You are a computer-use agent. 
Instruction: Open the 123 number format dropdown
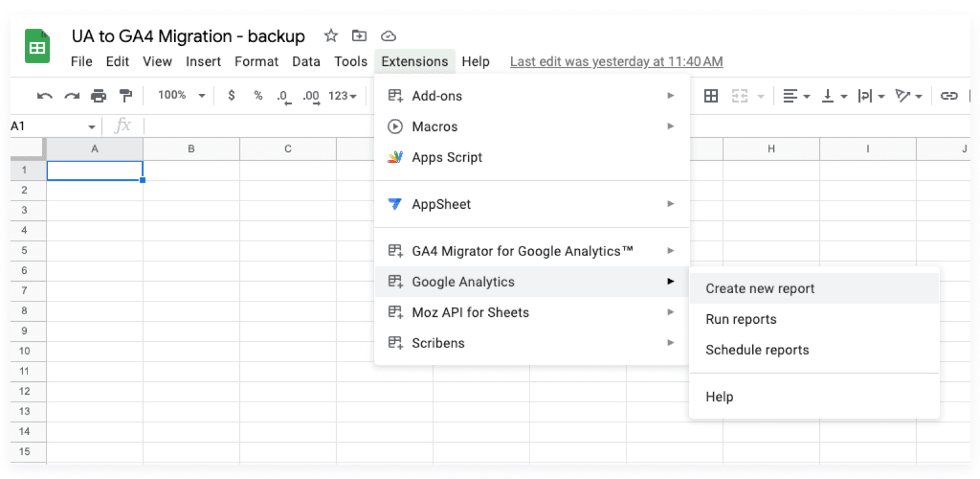343,96
